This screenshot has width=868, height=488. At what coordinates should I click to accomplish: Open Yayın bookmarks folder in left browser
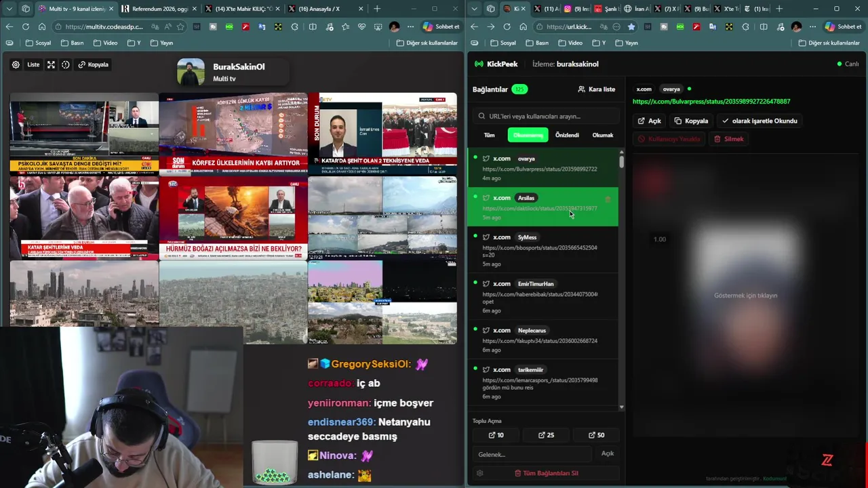coord(161,43)
